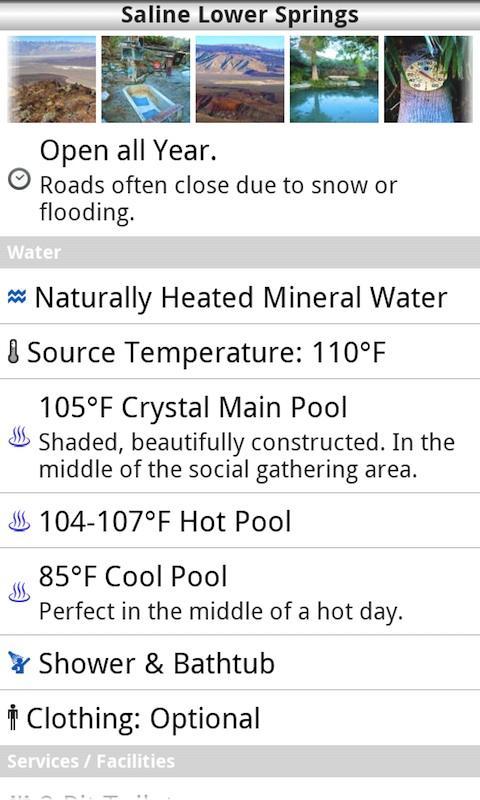Image resolution: width=480 pixels, height=800 pixels.
Task: Open the desert valley overlook photo thumbnail
Action: pyautogui.click(x=52, y=79)
